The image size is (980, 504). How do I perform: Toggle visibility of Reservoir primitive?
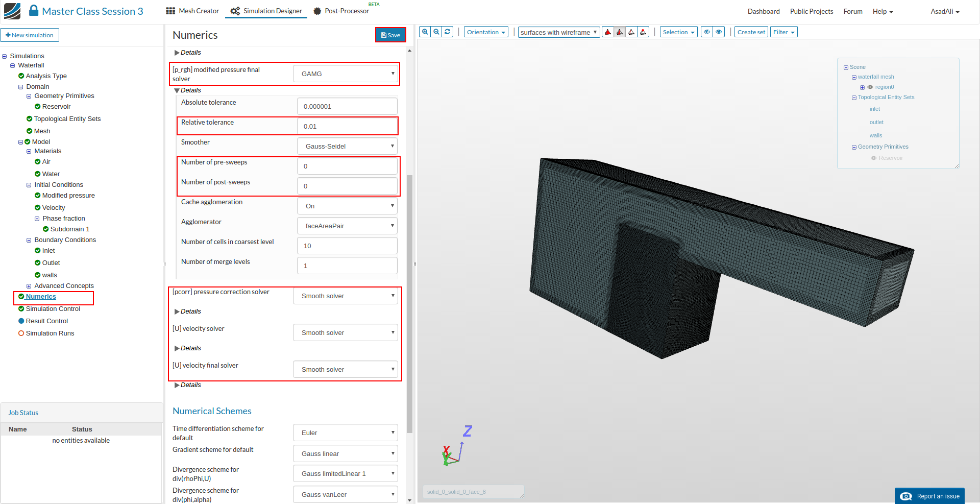point(874,158)
